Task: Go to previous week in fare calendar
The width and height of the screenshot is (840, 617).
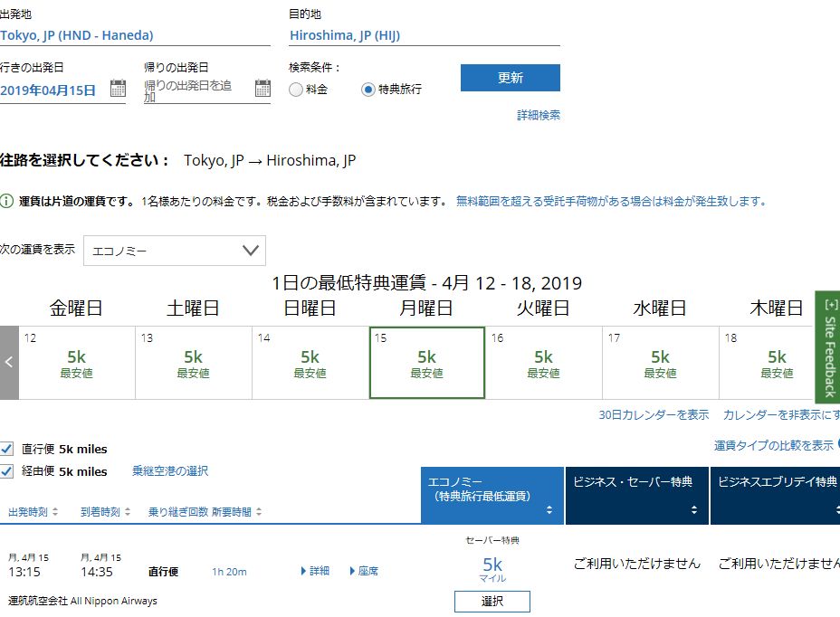Action: point(9,363)
